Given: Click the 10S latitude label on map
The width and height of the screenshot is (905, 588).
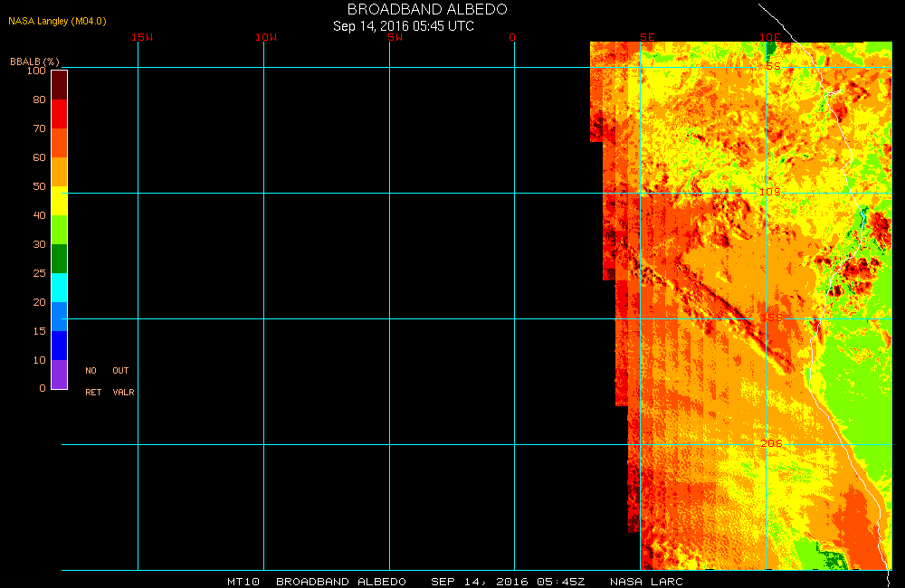Looking at the screenshot, I should click(x=769, y=192).
